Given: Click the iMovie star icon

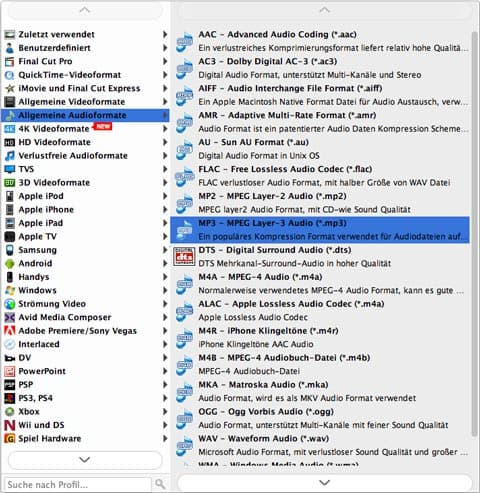Looking at the screenshot, I should coord(10,88).
